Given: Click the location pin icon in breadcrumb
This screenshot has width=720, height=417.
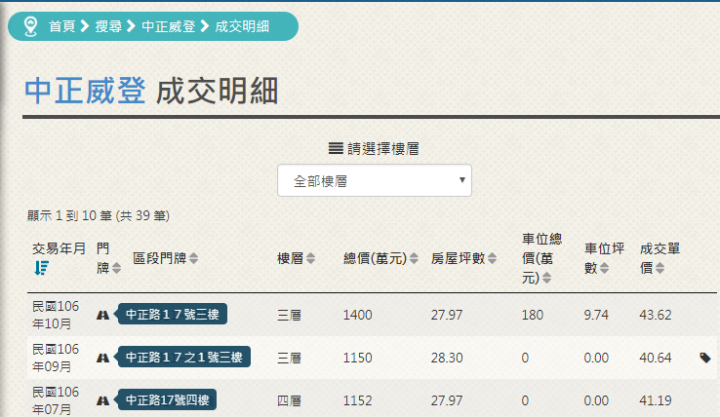Looking at the screenshot, I should point(31,26).
